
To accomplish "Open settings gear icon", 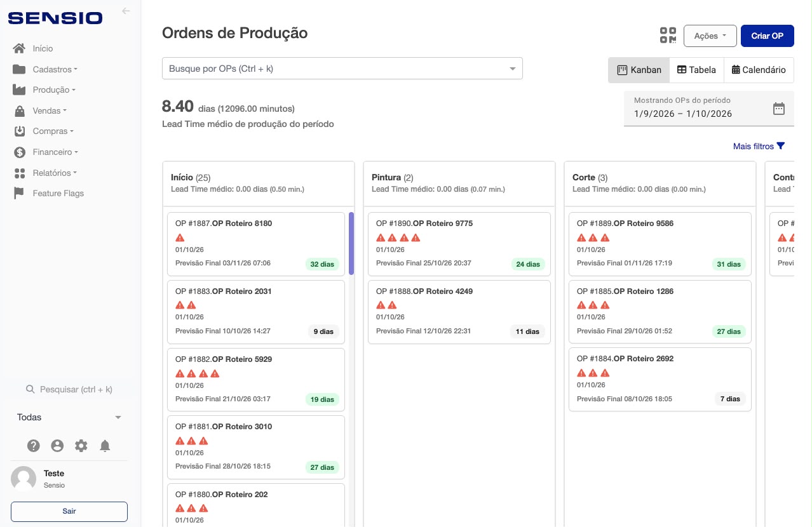I will tap(81, 446).
